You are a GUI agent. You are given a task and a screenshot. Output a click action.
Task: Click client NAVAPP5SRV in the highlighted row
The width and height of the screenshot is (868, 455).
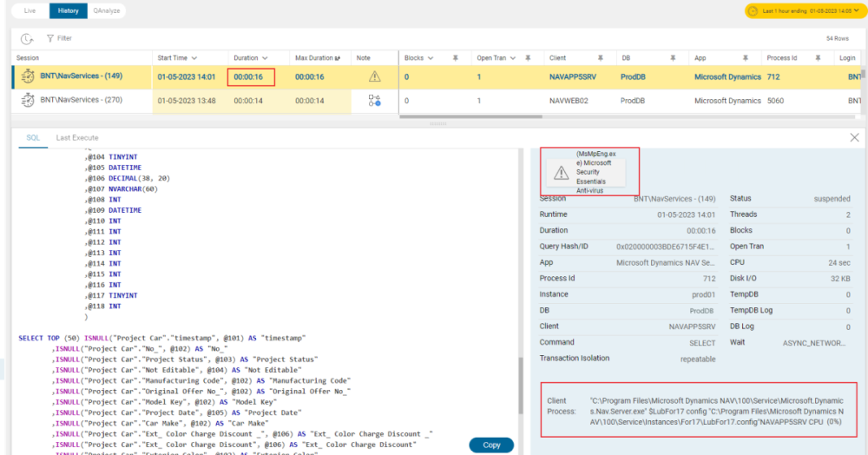coord(573,77)
